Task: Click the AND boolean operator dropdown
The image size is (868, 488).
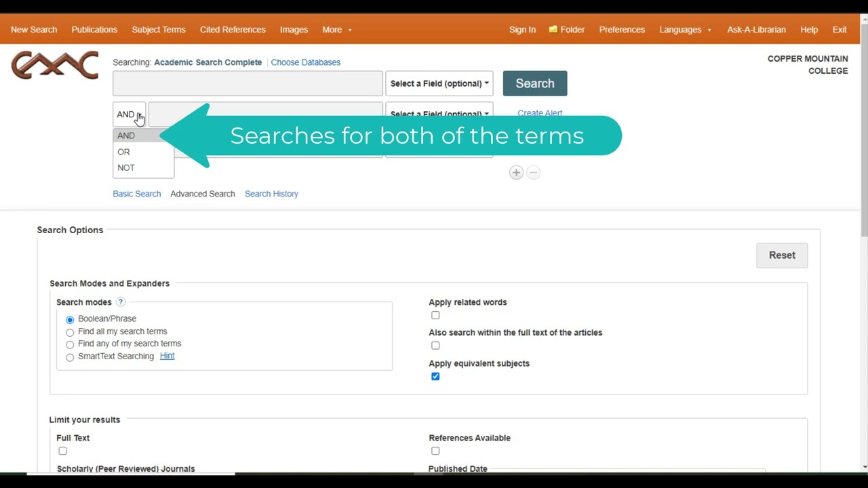Action: [x=129, y=115]
